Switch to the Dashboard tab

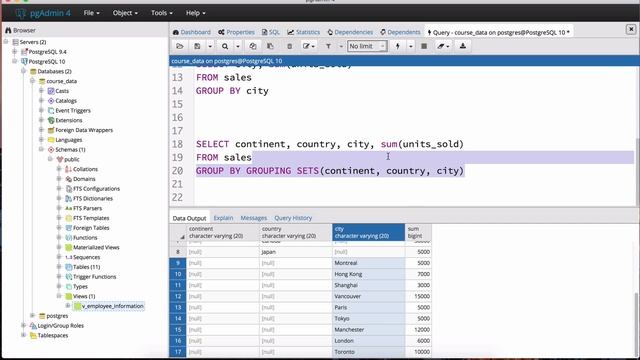click(x=192, y=32)
